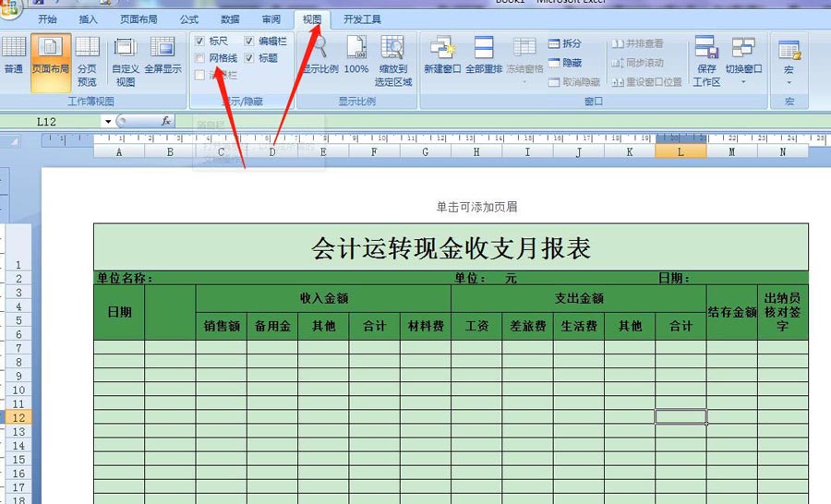Click the Split (拆分) button
The width and height of the screenshot is (831, 504).
point(564,43)
